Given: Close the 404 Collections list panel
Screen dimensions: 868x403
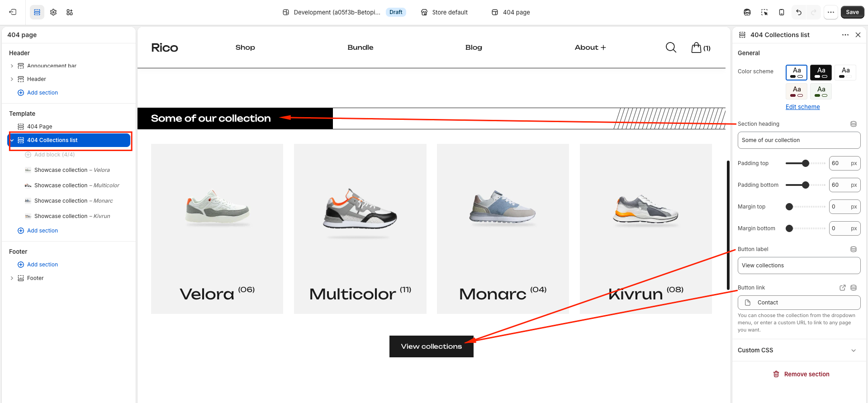Looking at the screenshot, I should (858, 35).
